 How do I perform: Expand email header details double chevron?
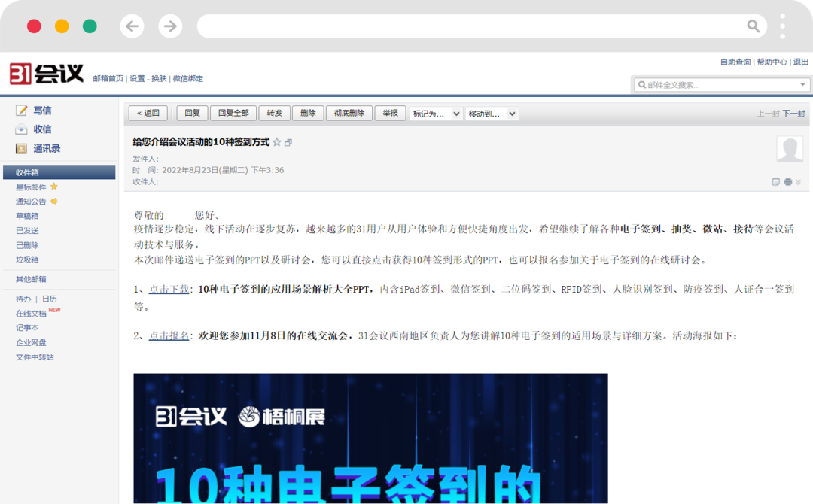pyautogui.click(x=798, y=182)
